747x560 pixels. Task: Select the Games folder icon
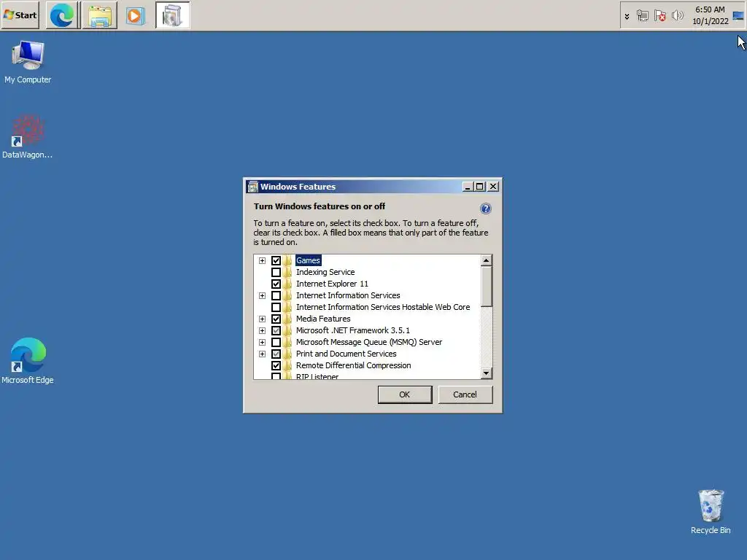[x=287, y=260]
